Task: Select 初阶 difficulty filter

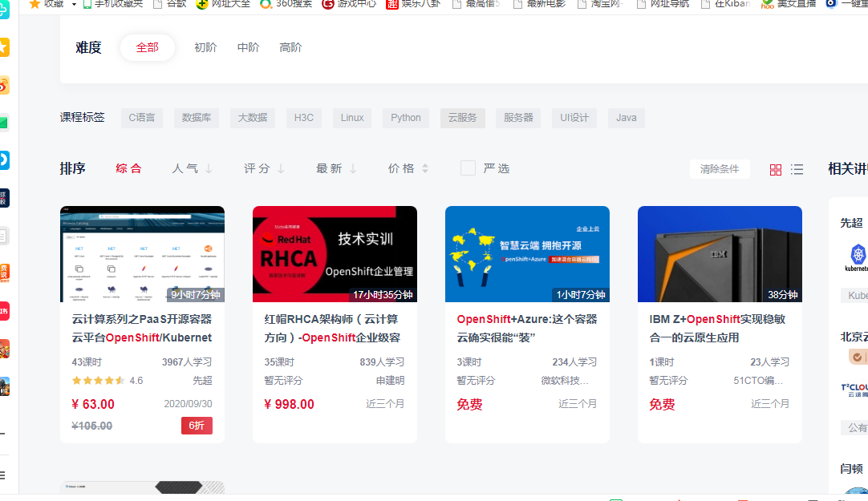Action: pyautogui.click(x=205, y=47)
